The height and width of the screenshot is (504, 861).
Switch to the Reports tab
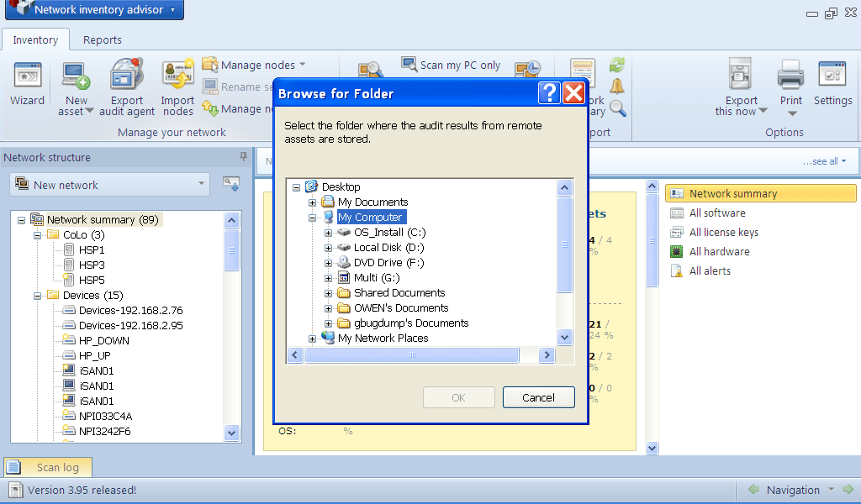(x=102, y=40)
